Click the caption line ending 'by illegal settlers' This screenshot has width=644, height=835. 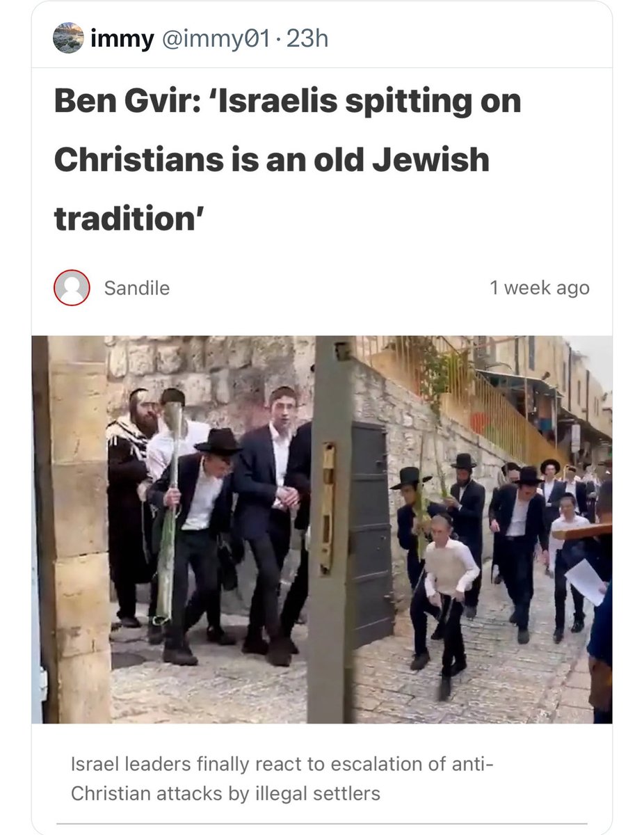pos(225,794)
